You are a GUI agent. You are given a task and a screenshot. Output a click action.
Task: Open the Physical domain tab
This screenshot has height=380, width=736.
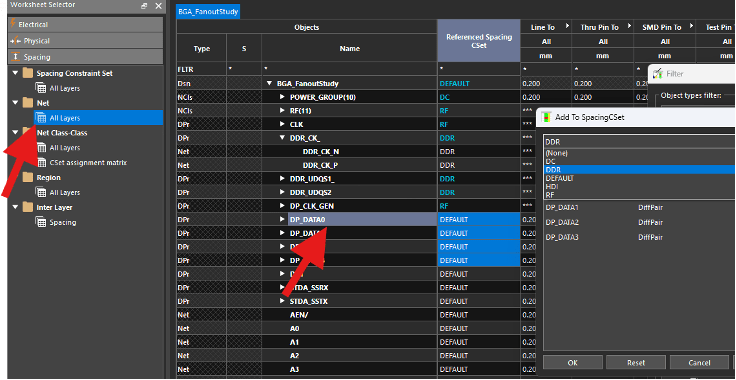(86, 41)
